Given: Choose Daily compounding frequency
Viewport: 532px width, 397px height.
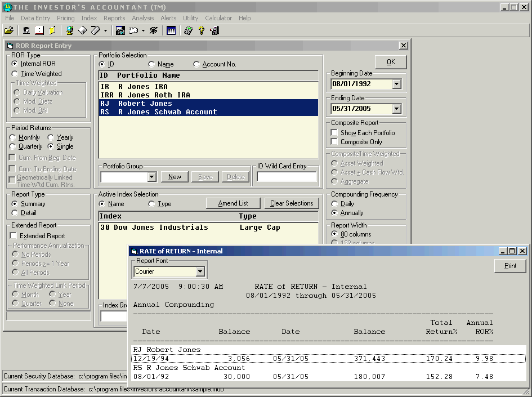Looking at the screenshot, I should [x=334, y=204].
